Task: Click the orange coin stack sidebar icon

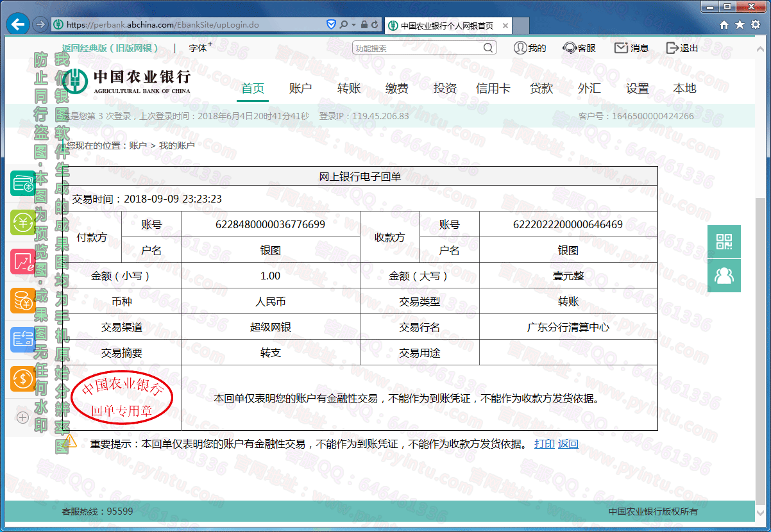Action: point(22,301)
